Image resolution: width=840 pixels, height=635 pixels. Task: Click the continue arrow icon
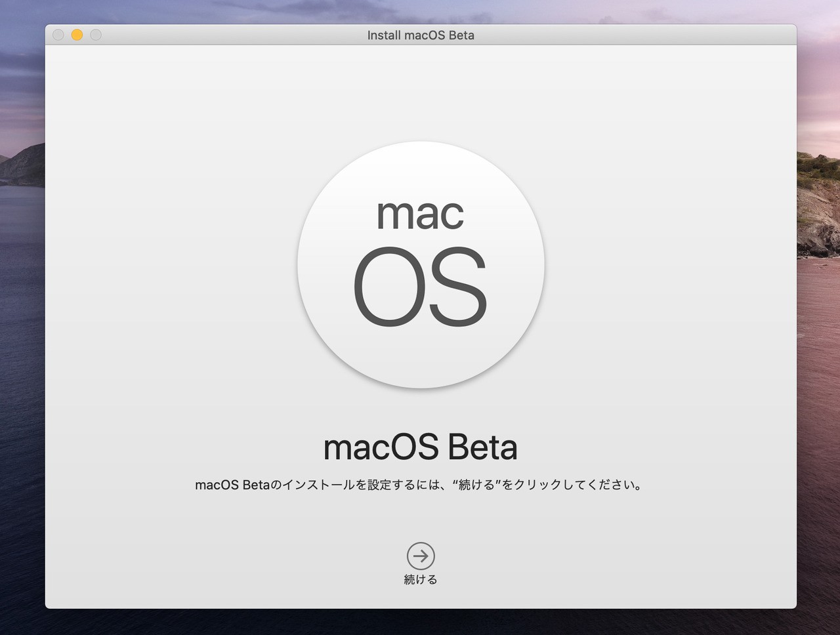421,556
